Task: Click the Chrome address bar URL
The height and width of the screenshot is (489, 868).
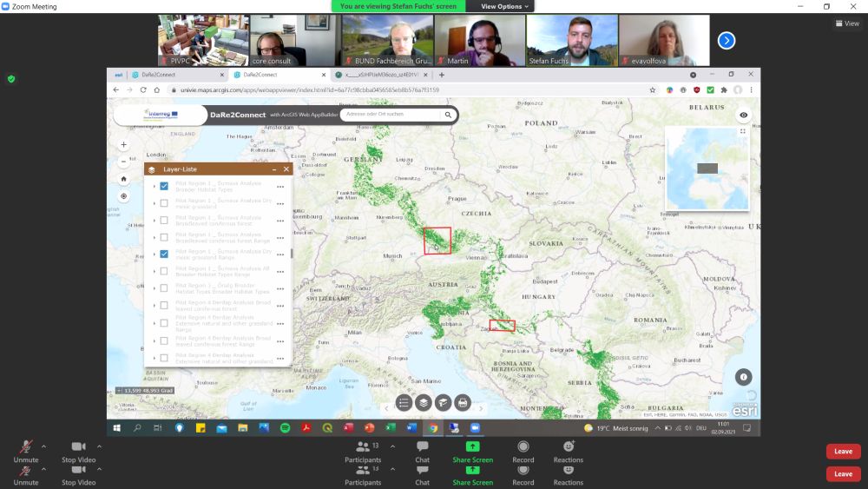Action: 310,89
